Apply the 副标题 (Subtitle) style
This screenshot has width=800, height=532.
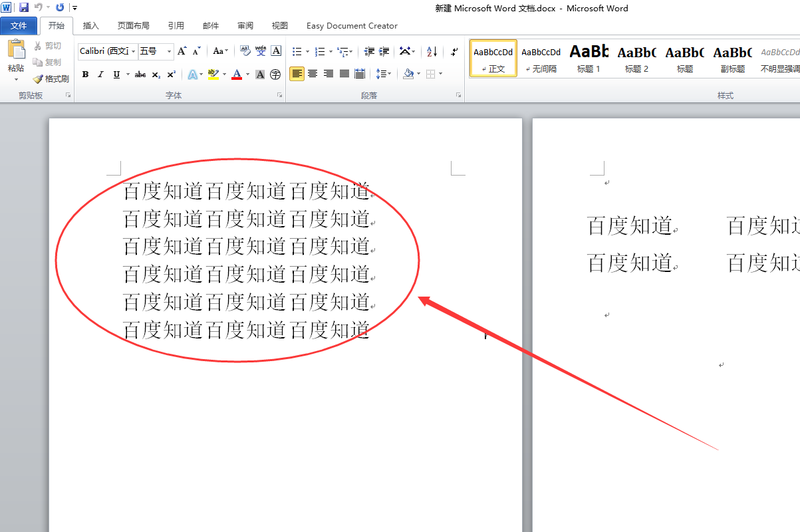[733, 59]
